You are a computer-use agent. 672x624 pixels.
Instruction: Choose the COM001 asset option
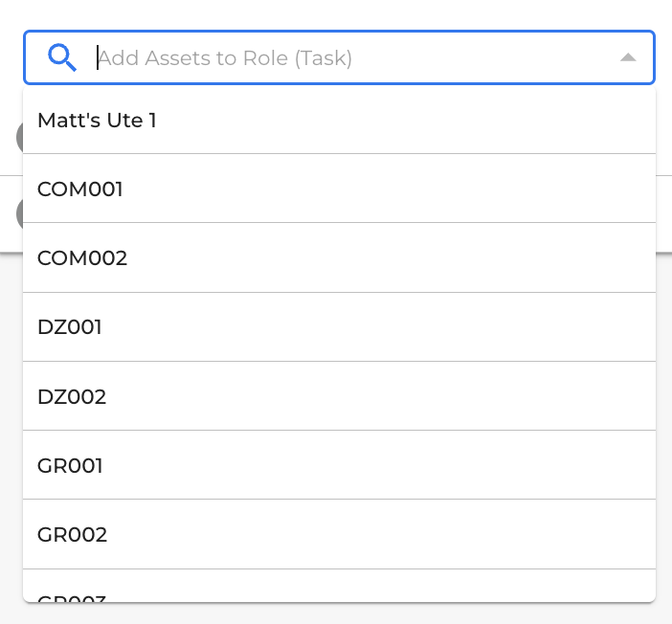click(x=339, y=189)
